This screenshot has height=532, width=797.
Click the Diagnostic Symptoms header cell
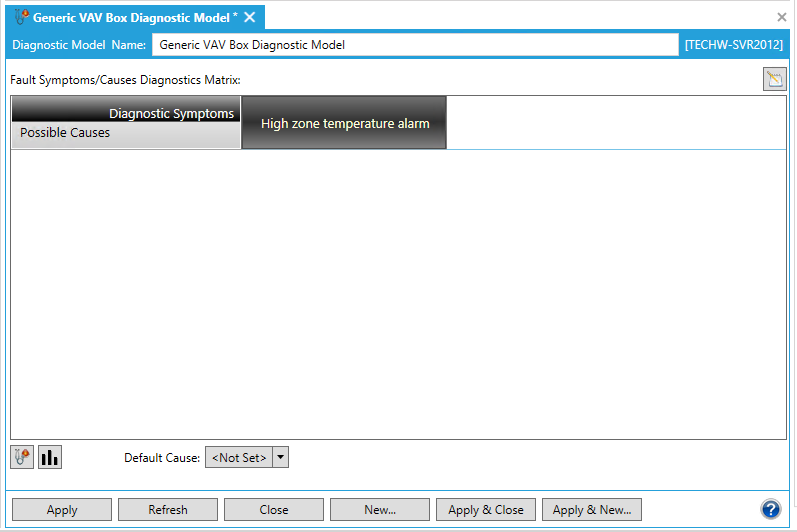(171, 113)
